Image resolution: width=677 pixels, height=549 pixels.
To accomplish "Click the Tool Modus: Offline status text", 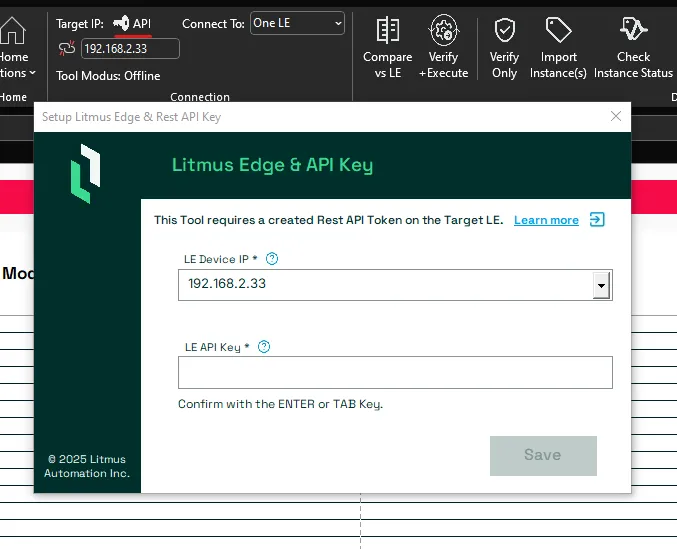I will coord(108,76).
